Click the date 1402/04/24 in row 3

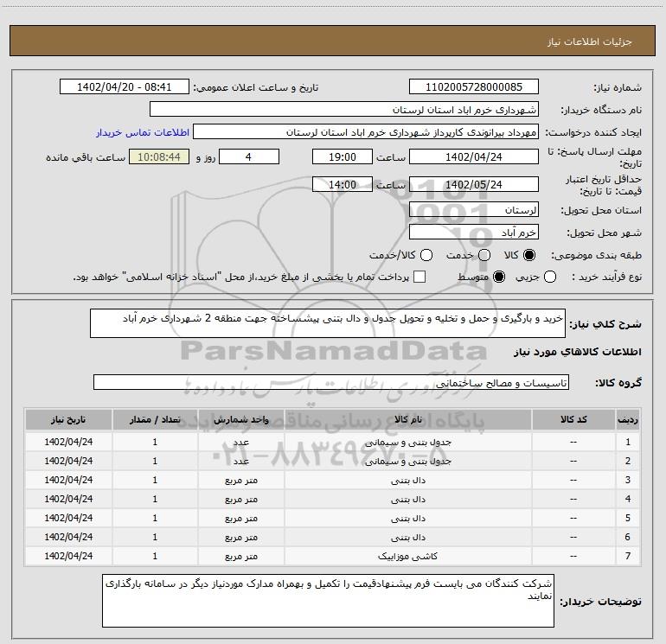pyautogui.click(x=68, y=480)
